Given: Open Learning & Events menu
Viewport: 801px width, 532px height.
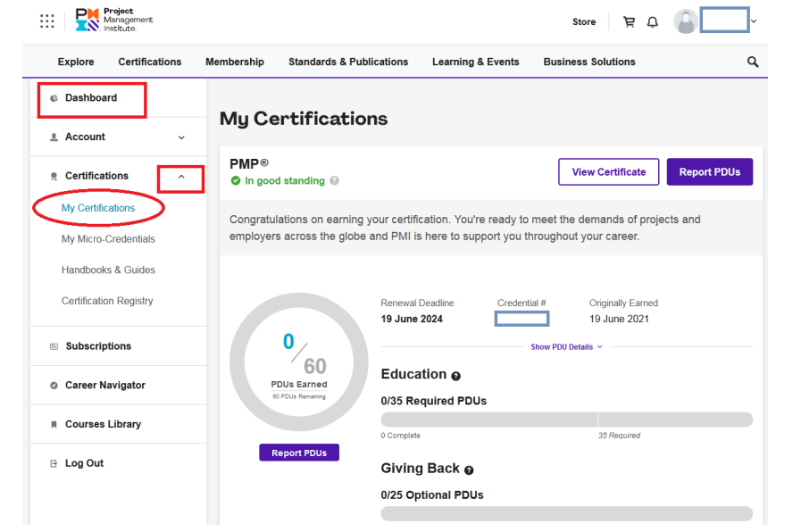Looking at the screenshot, I should coord(476,62).
